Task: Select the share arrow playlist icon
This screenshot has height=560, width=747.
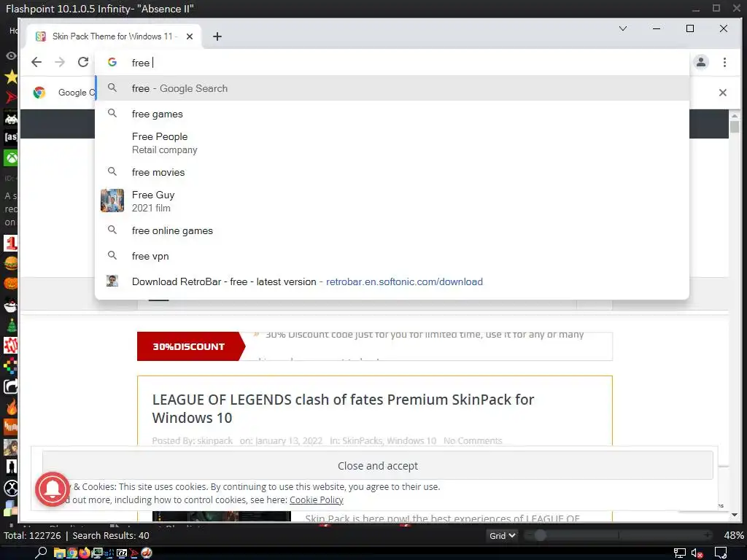Action: pos(10,386)
